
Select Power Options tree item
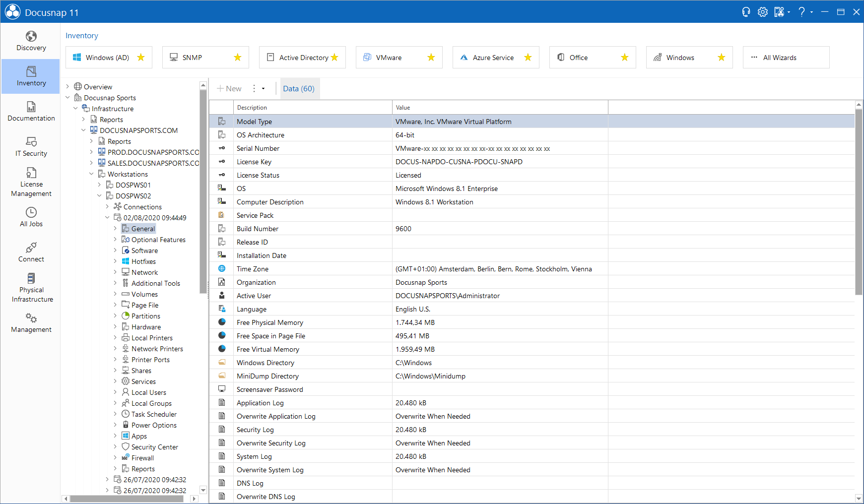pos(154,425)
